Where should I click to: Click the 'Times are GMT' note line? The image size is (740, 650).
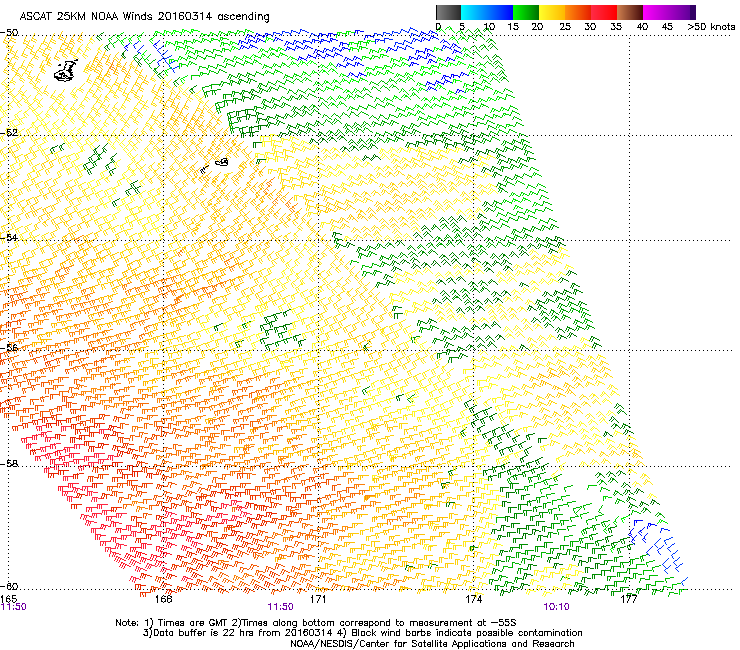click(316, 623)
